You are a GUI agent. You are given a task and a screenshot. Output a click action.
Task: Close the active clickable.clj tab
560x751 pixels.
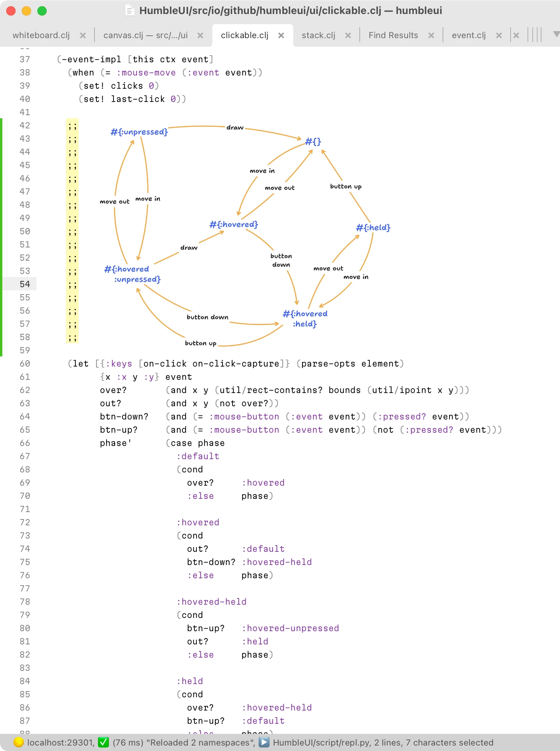coord(281,35)
